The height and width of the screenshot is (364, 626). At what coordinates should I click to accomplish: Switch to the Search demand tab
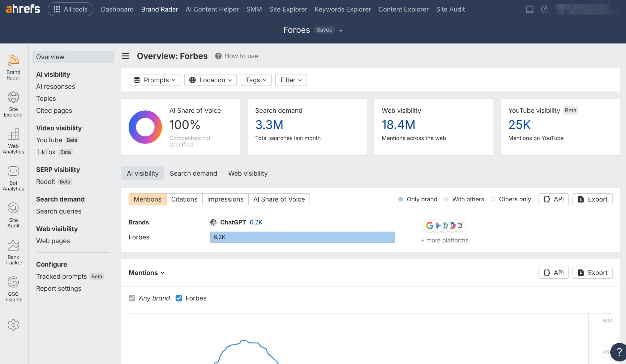193,173
